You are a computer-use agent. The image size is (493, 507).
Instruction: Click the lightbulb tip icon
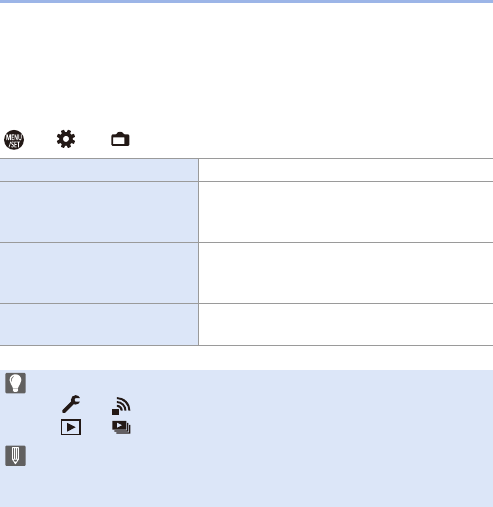coord(15,383)
